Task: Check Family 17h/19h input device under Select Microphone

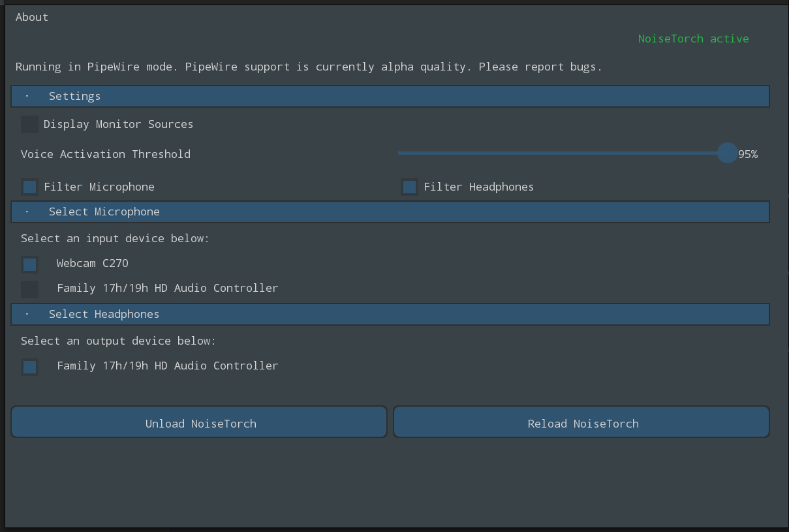Action: 29,289
